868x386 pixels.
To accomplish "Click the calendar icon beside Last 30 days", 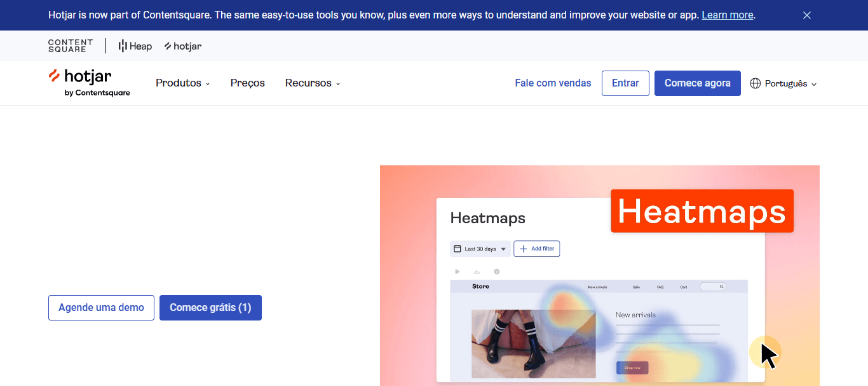I will 458,249.
